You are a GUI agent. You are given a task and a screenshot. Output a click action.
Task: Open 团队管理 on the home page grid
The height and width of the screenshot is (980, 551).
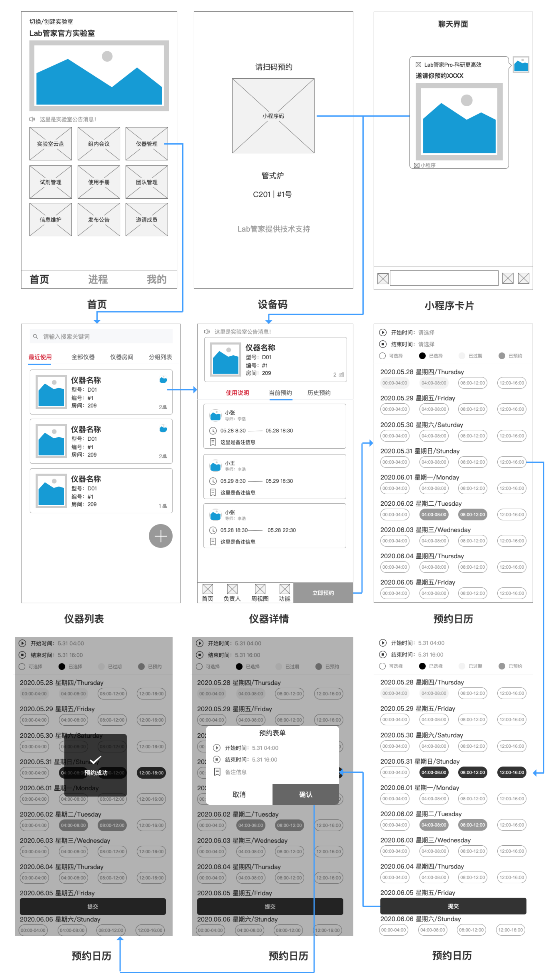point(147,182)
